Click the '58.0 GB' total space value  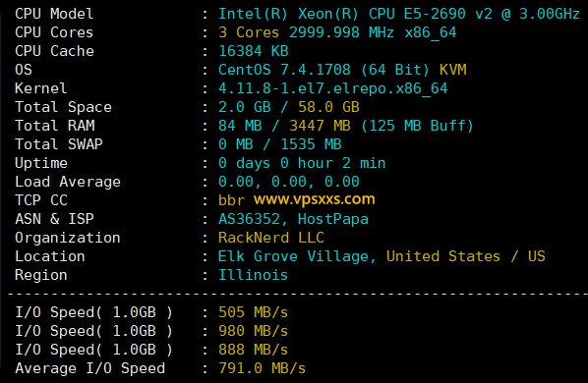[328, 107]
